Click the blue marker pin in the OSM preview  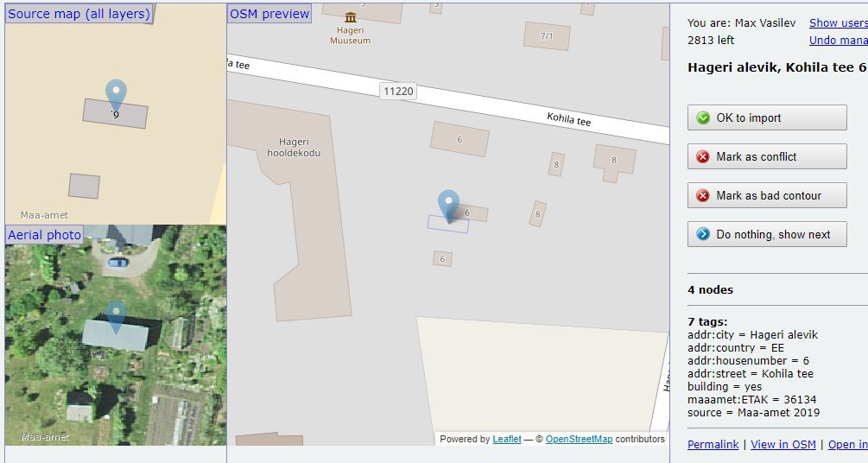[448, 206]
